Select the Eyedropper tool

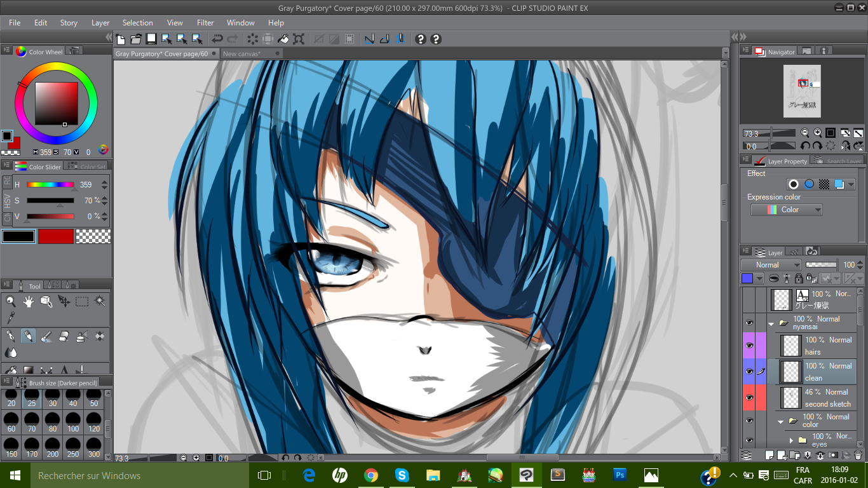11,316
